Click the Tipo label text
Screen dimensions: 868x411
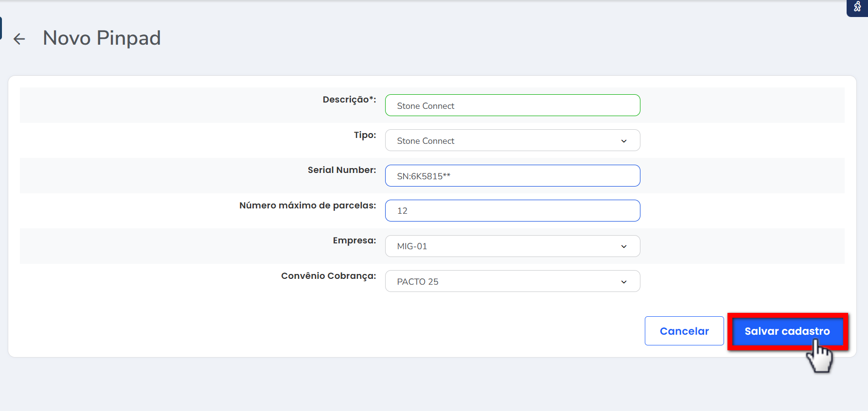pyautogui.click(x=365, y=135)
